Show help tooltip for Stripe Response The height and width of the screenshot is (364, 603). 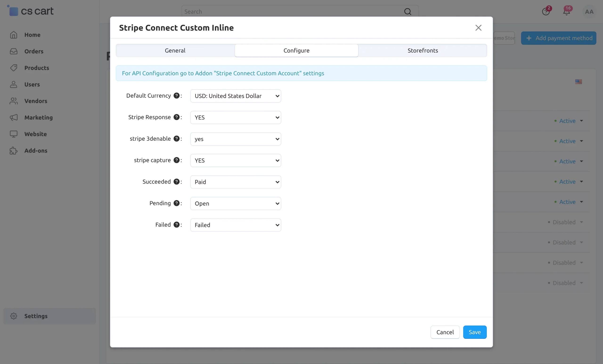(x=176, y=117)
